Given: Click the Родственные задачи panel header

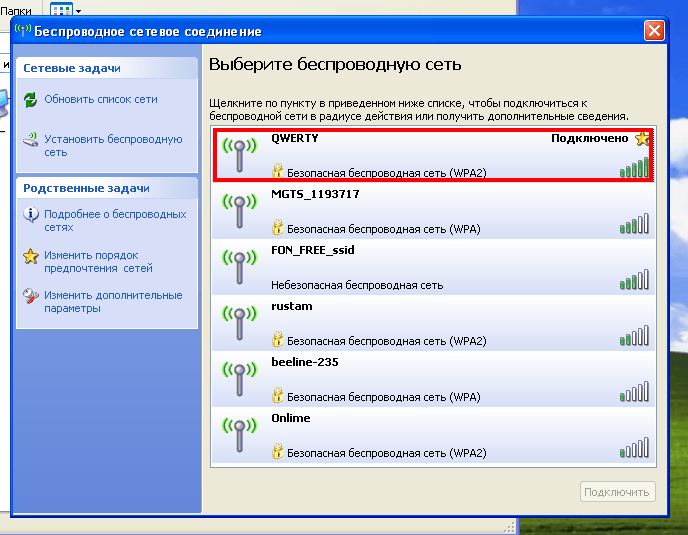Looking at the screenshot, I should [x=107, y=188].
